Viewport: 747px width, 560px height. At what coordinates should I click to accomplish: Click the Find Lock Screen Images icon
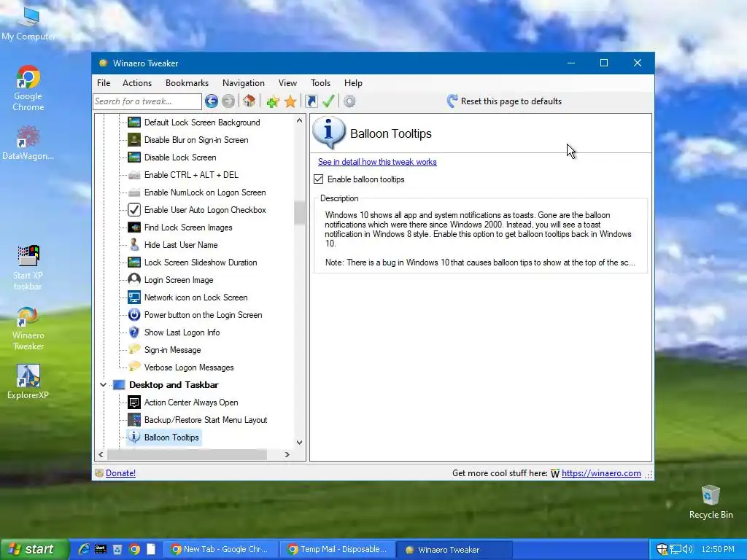(134, 227)
